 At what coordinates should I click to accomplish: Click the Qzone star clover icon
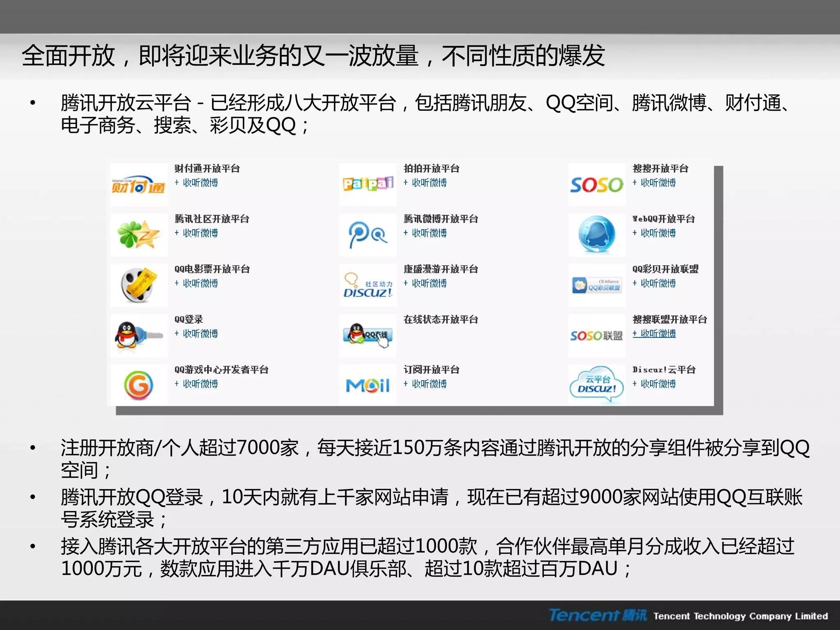tap(139, 235)
